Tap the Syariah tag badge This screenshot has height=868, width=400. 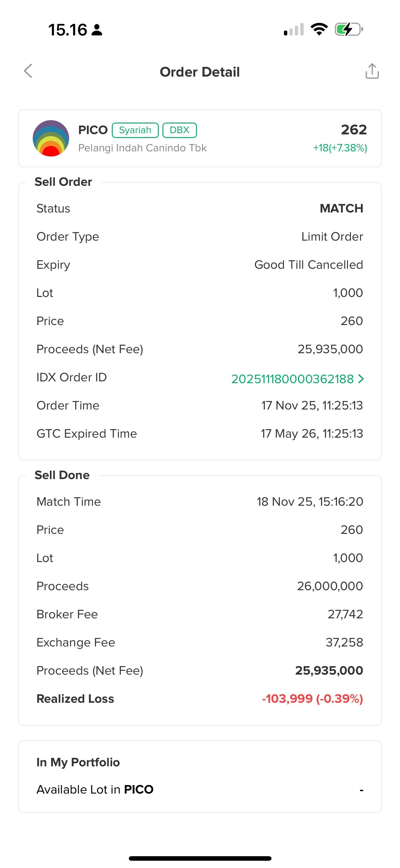click(x=135, y=130)
